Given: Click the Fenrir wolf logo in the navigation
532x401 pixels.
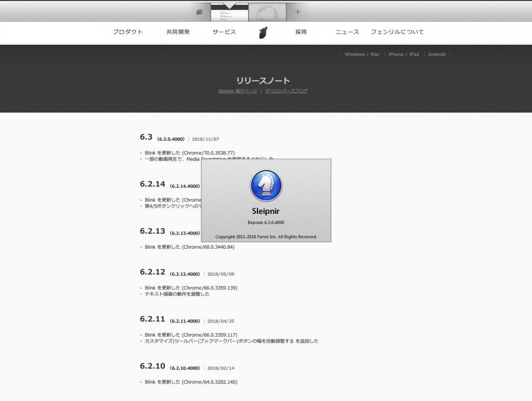Looking at the screenshot, I should tap(263, 32).
